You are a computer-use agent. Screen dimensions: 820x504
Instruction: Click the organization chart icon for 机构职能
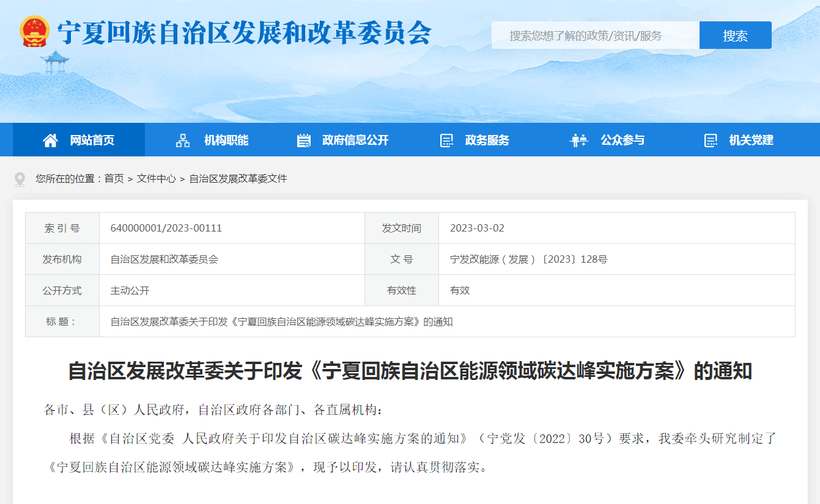coord(183,141)
